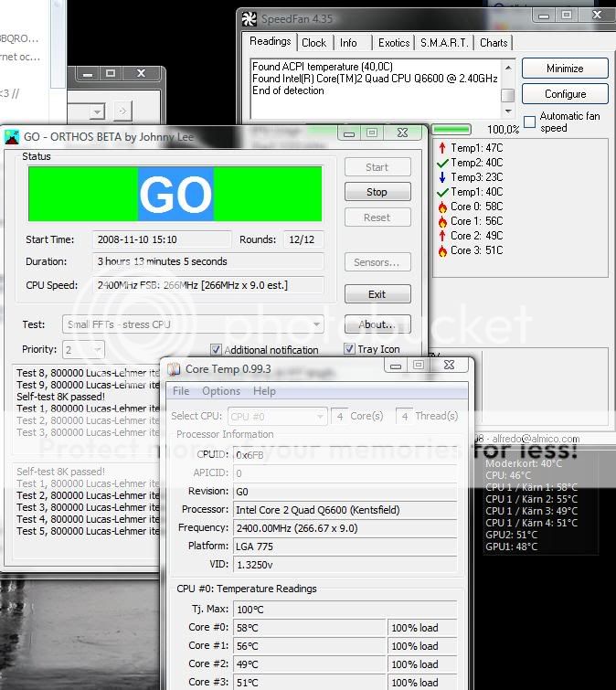616x690 pixels.
Task: Toggle the Additional notification checkbox
Action: click(x=216, y=350)
